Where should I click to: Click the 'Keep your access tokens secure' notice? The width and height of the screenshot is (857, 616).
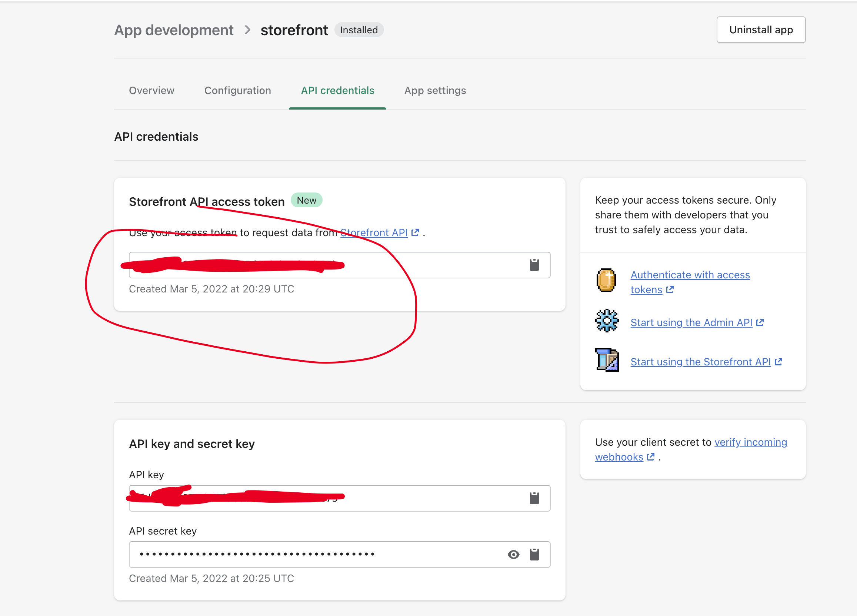point(686,215)
